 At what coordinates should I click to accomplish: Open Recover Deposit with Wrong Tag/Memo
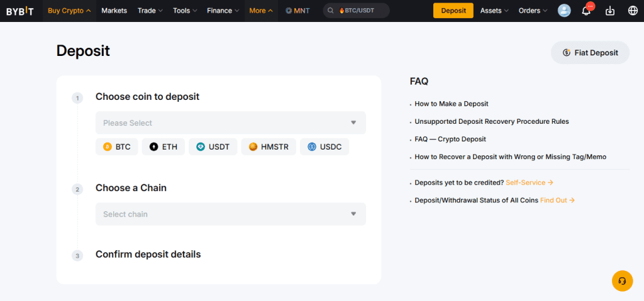511,157
